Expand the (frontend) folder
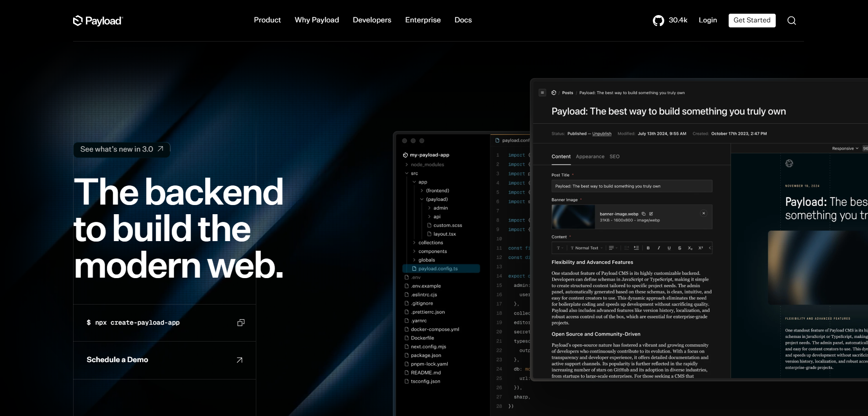The width and height of the screenshot is (868, 416). click(422, 190)
